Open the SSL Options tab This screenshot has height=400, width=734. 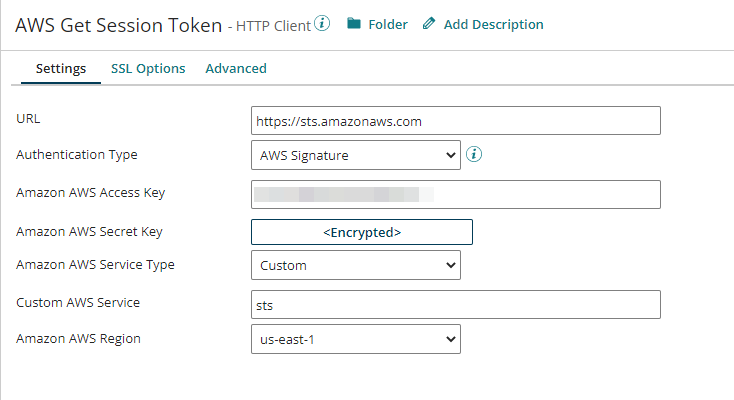(148, 69)
